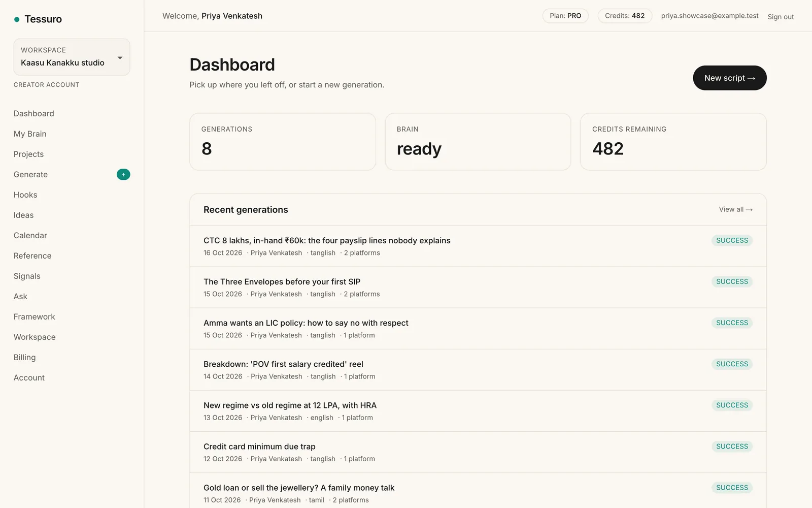Screen dimensions: 812x508
Task: Open 'New regime vs old regime at 12 LPA'
Action: point(478,411)
